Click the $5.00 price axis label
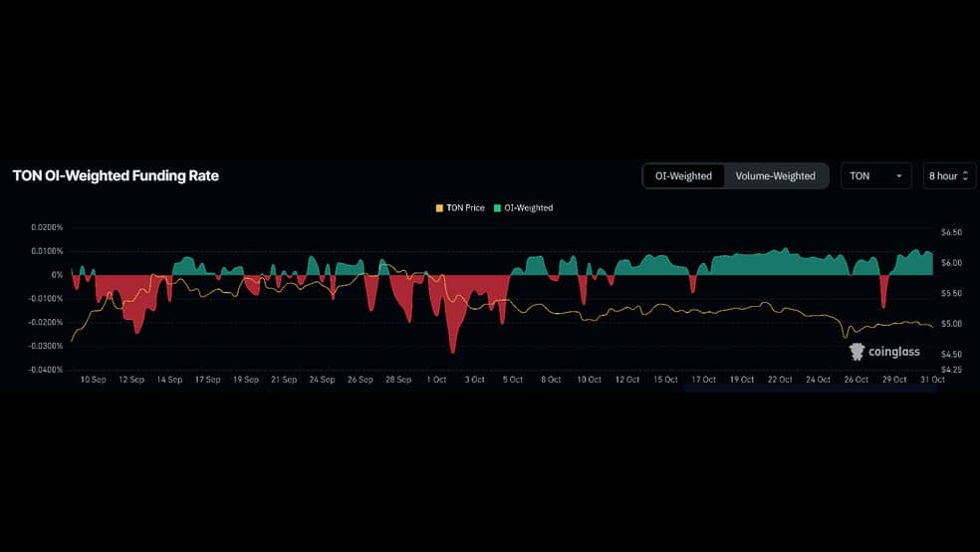Viewport: 980px width, 552px height. tap(951, 324)
